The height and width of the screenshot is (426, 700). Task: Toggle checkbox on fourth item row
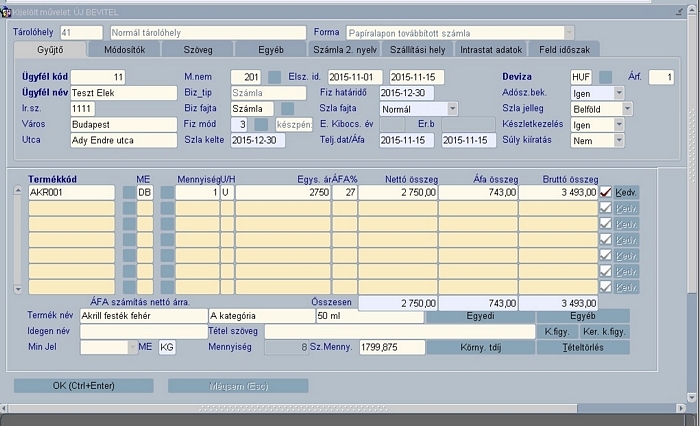click(x=605, y=239)
